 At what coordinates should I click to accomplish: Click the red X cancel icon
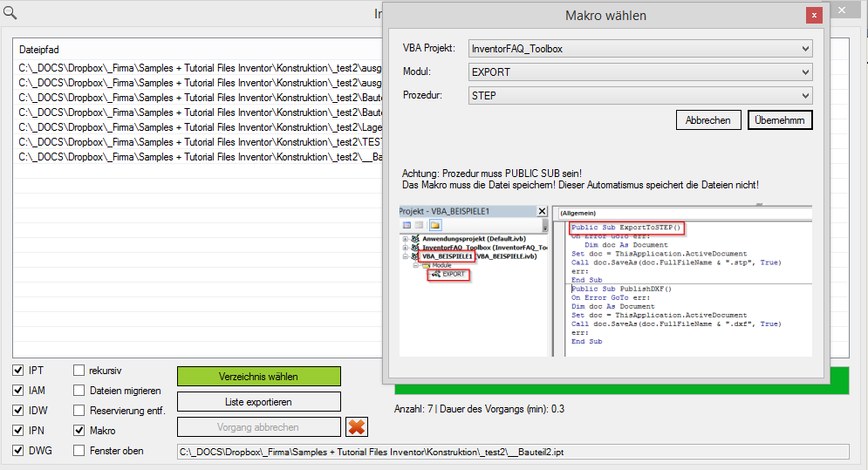coord(357,426)
